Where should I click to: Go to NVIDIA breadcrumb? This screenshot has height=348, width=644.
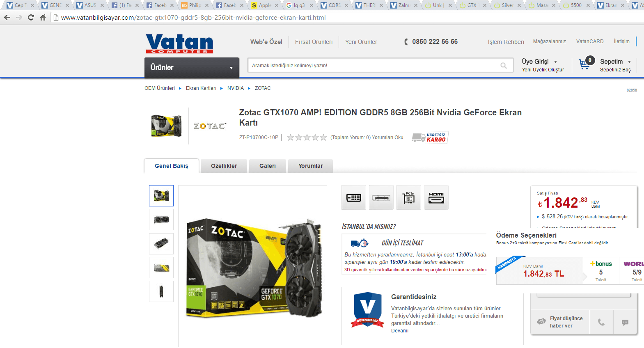(236, 88)
